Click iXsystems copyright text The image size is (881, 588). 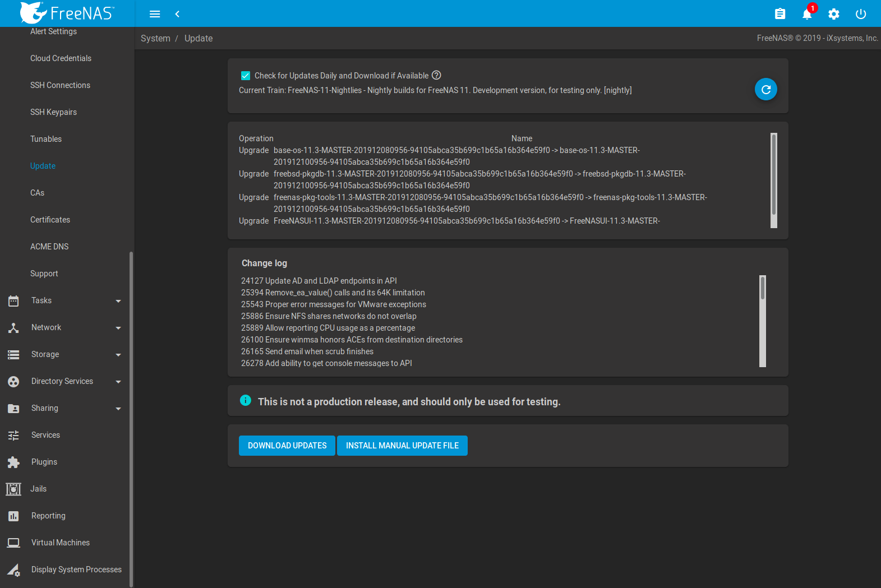click(x=818, y=38)
